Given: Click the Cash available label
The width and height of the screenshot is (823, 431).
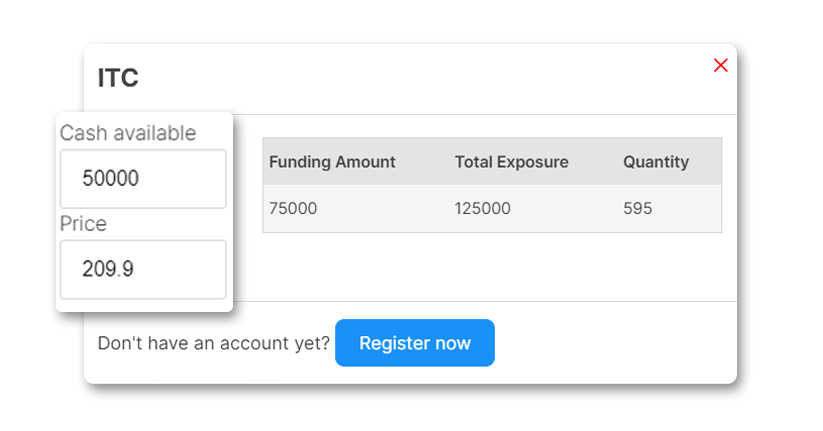Looking at the screenshot, I should pos(128,133).
